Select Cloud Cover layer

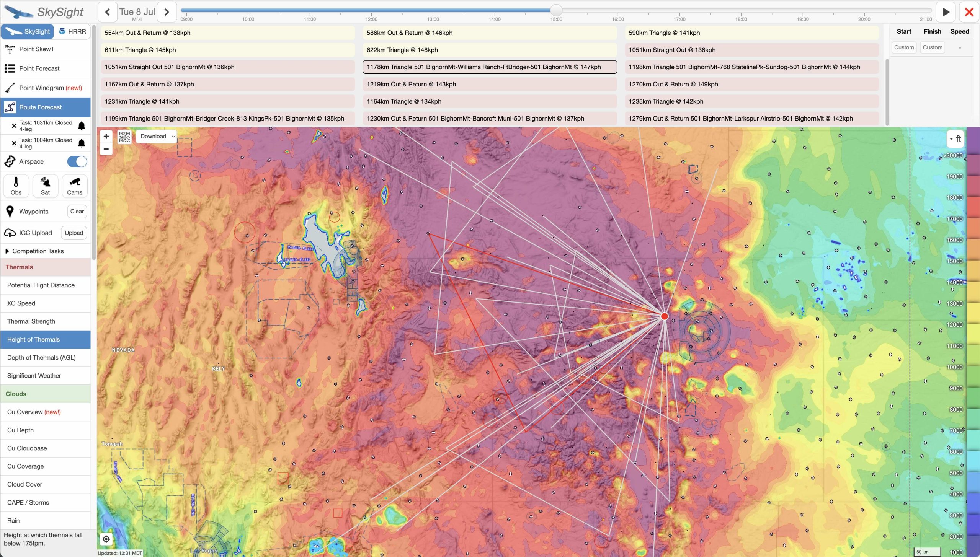click(x=46, y=484)
